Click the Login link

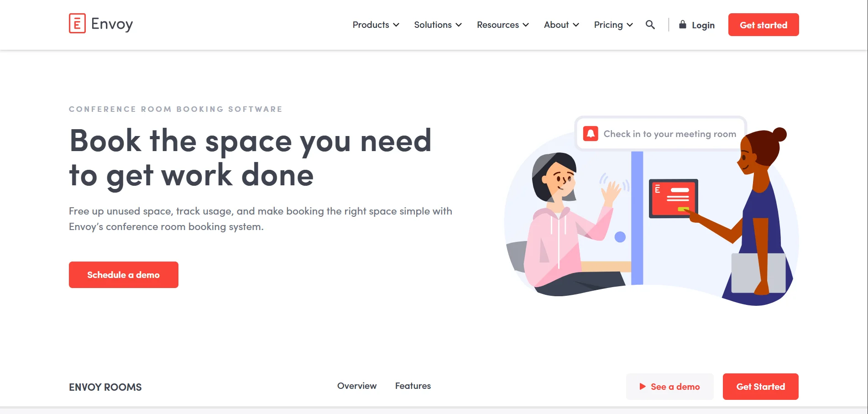coord(703,25)
